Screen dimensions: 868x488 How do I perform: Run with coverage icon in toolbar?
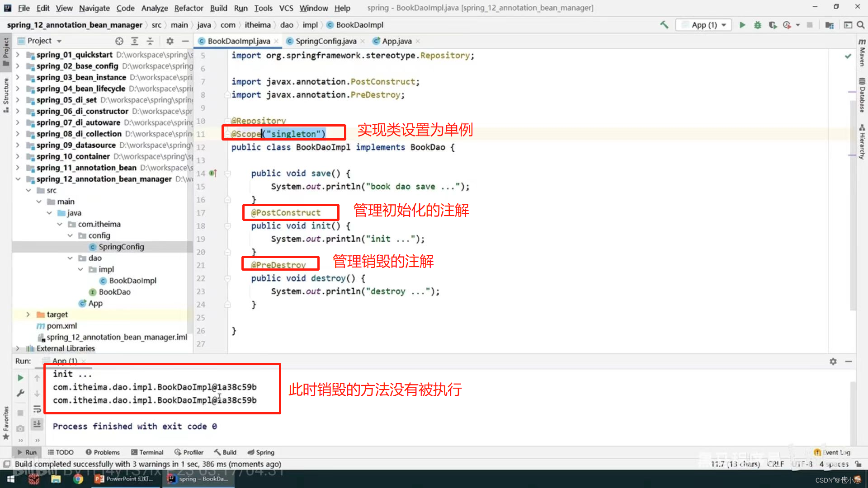[x=773, y=25]
